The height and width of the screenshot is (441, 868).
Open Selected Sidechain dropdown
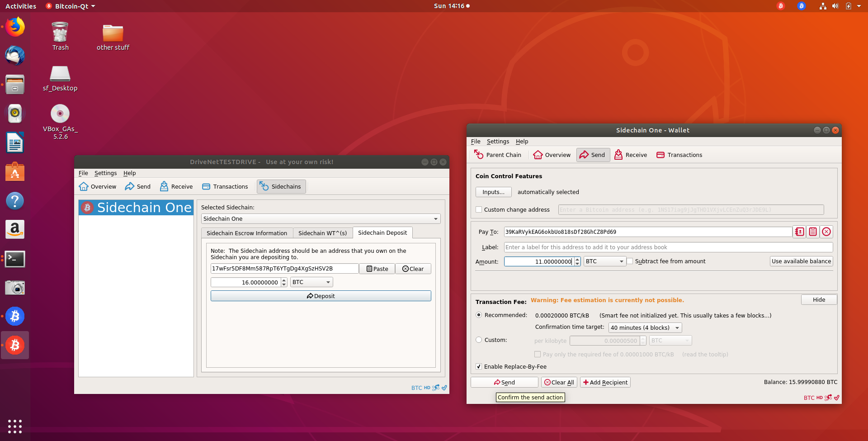point(321,218)
